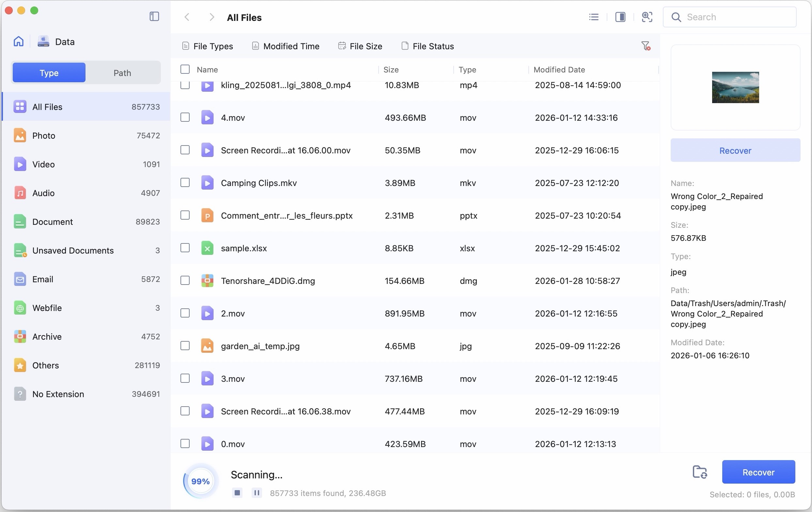This screenshot has height=512, width=812.
Task: Open the image face search icon
Action: click(647, 17)
